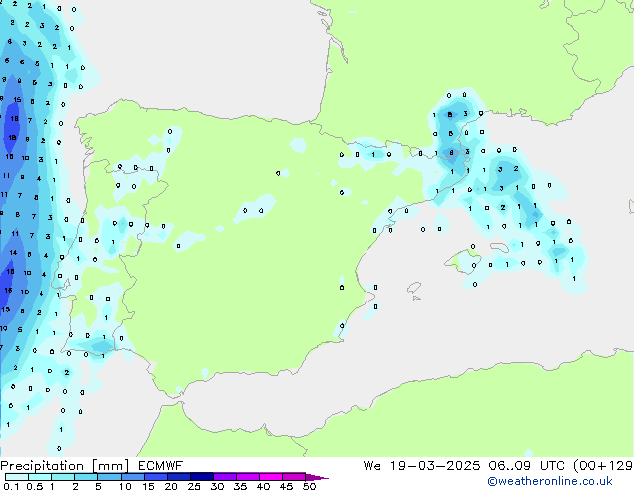
Task: Click the "06..09" time range text
Action: [509, 466]
